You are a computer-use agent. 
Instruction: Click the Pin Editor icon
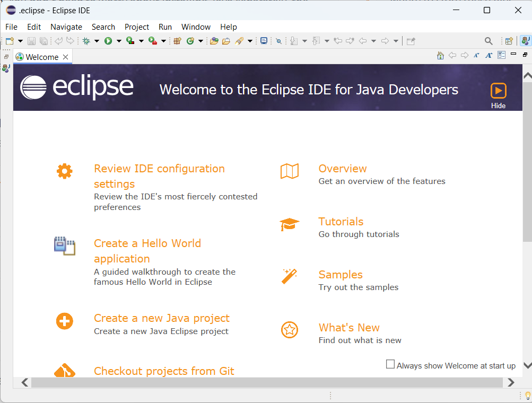point(411,41)
